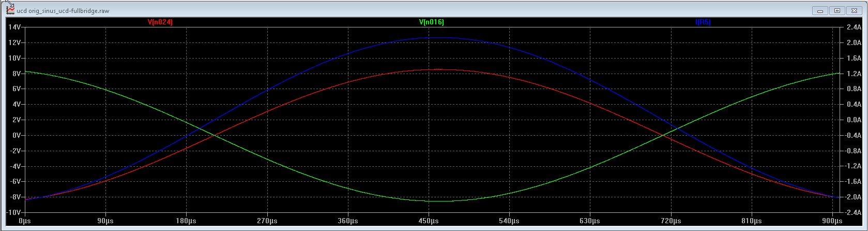Click the 0µs label on time axis

(25, 221)
